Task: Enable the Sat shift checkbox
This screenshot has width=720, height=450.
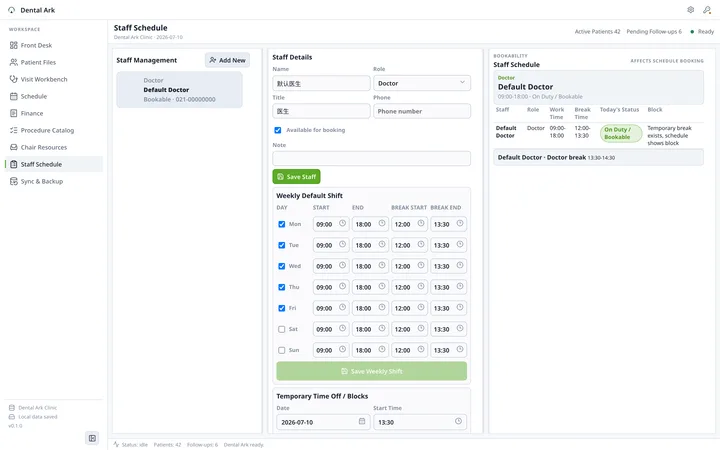Action: click(x=281, y=329)
